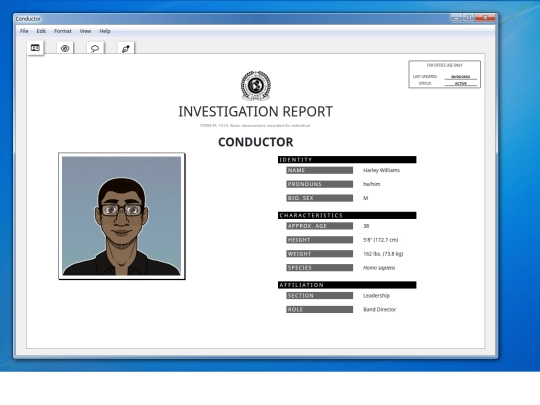Click the form description subtitle line
Viewport: 540px width, 405px height.
point(256,126)
